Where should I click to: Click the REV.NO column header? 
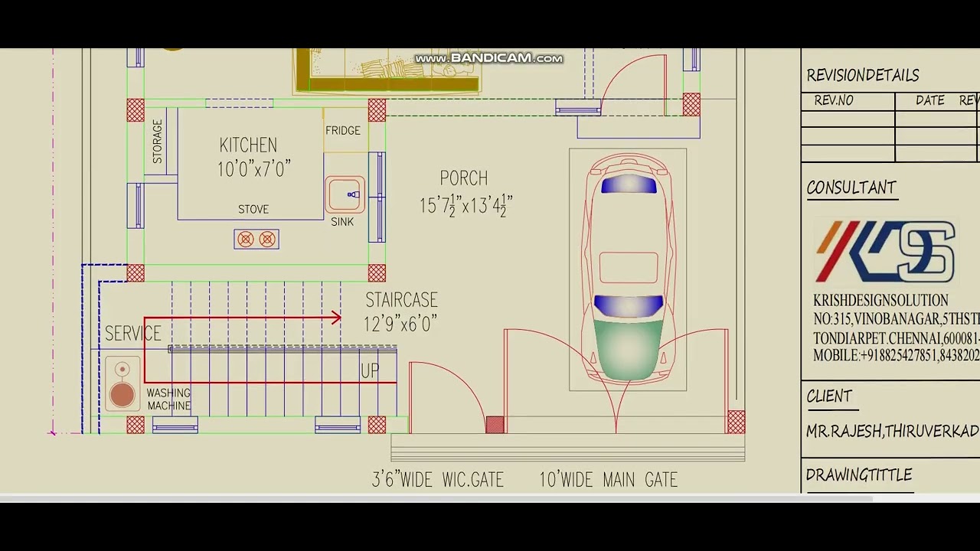(x=834, y=100)
